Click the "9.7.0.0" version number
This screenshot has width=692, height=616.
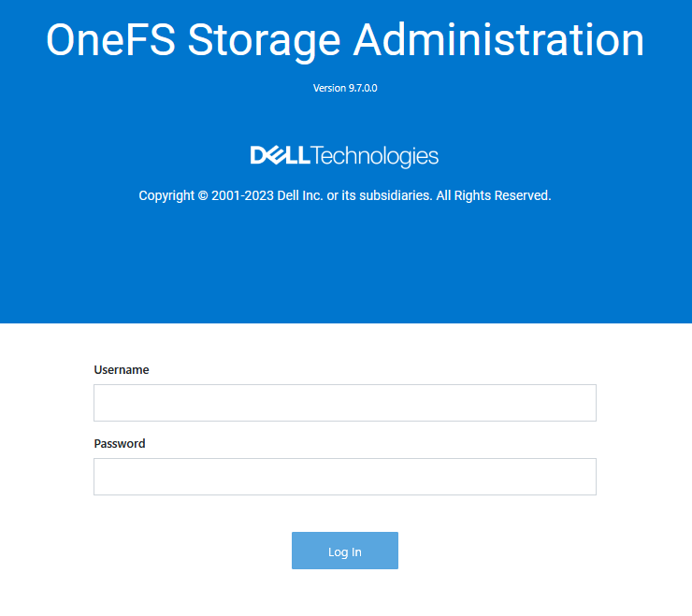coord(363,88)
